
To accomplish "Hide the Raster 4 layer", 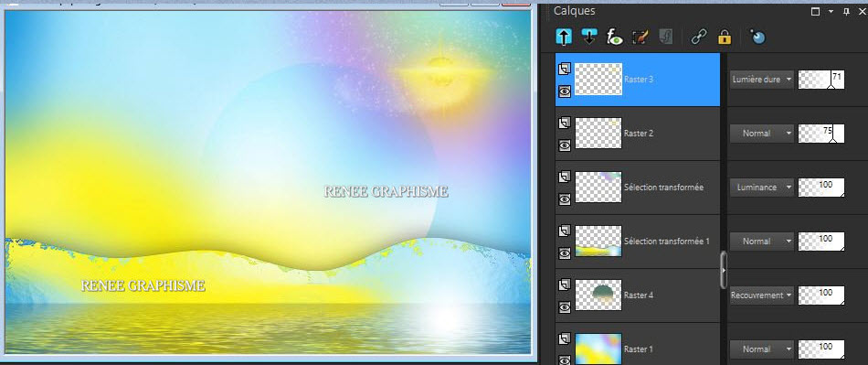I will (x=565, y=307).
